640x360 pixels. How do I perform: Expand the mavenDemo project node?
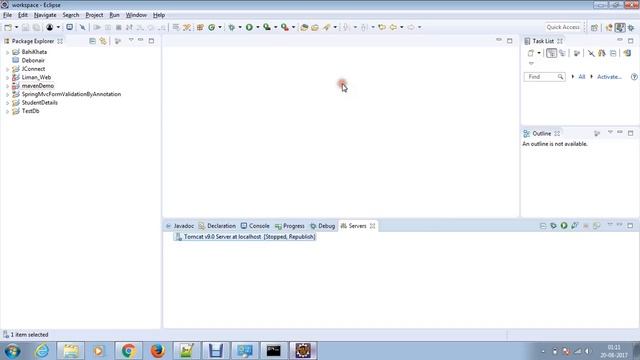(x=7, y=86)
